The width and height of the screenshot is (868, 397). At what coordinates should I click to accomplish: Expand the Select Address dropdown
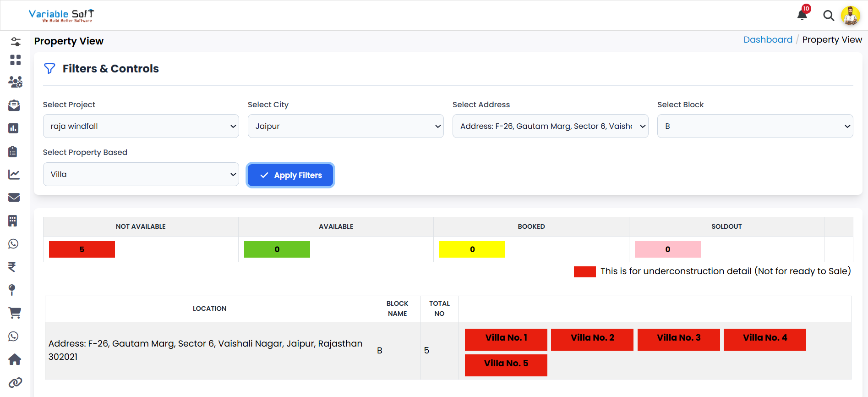[551, 126]
